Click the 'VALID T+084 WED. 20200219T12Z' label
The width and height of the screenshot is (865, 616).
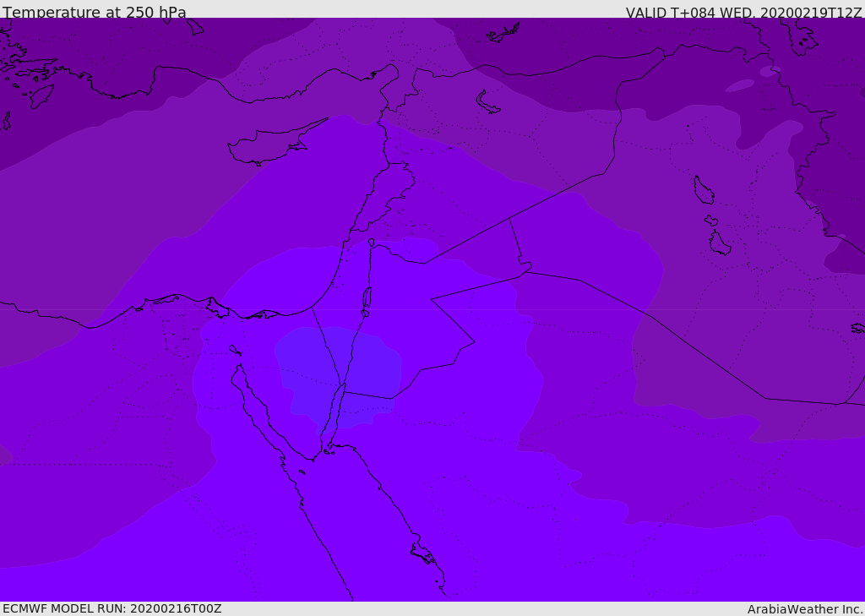click(743, 13)
